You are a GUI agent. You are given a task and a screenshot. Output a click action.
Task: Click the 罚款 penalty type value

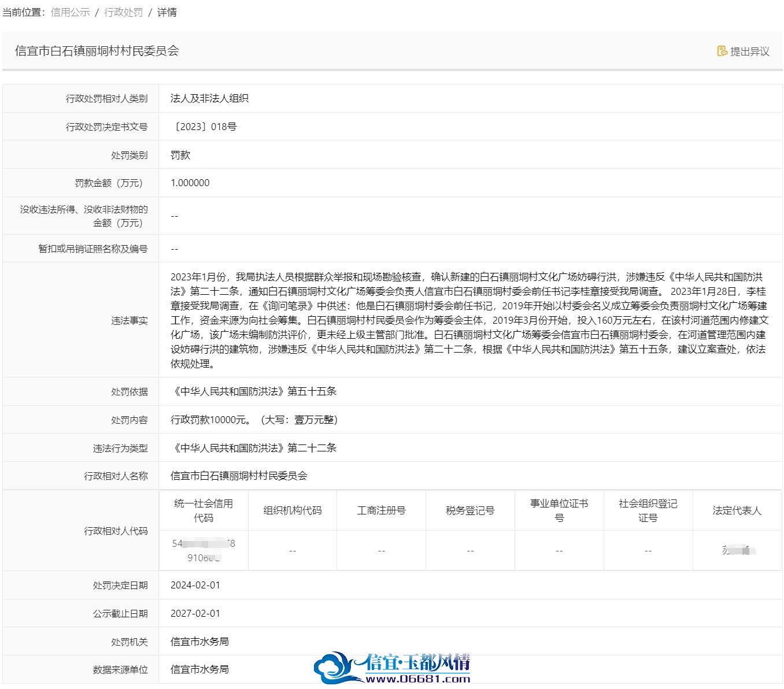tap(180, 155)
